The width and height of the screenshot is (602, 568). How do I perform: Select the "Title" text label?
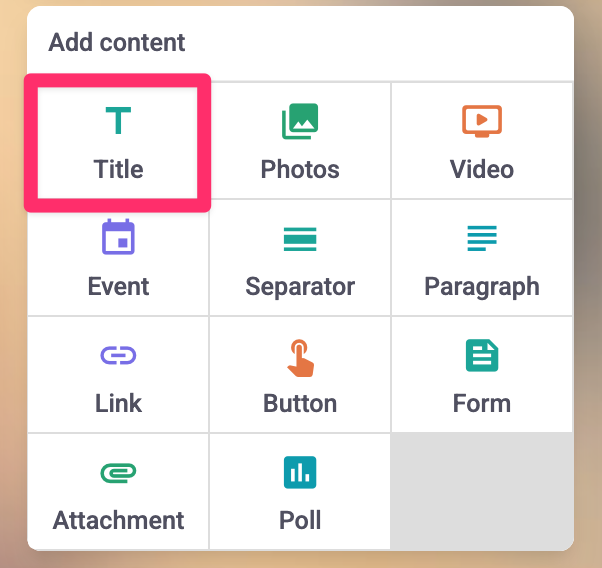click(x=118, y=169)
